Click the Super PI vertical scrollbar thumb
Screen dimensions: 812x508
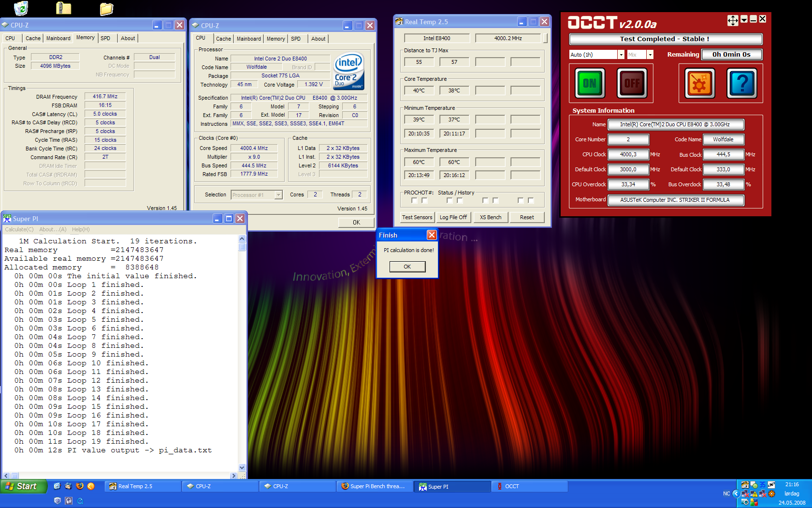[x=242, y=247]
